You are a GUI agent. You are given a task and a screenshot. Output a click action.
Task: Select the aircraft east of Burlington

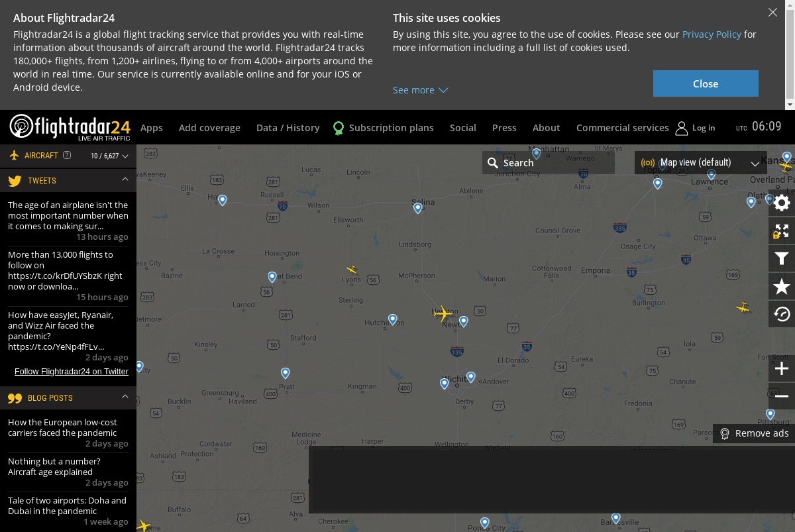(743, 307)
